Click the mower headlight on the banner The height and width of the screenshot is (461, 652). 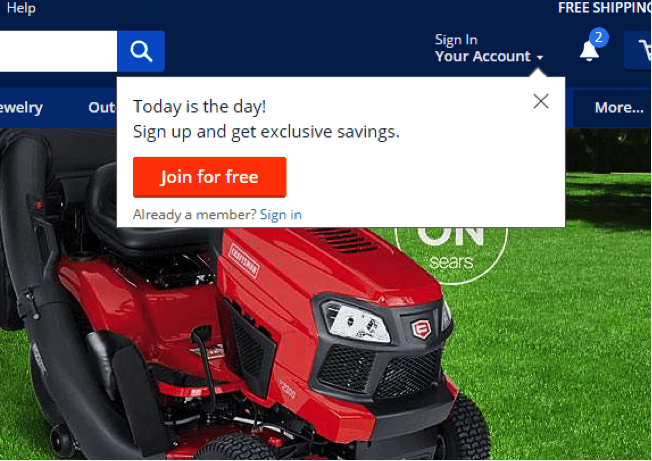(356, 322)
